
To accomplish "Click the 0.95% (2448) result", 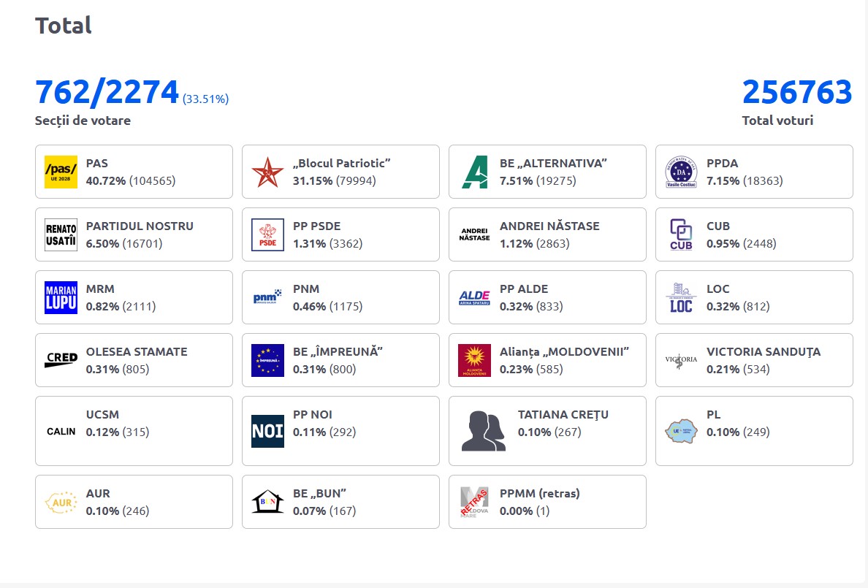I will pyautogui.click(x=741, y=244).
